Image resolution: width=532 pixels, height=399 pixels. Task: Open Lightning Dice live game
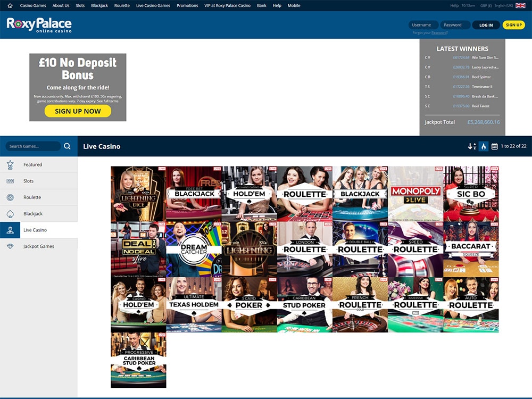(x=138, y=194)
